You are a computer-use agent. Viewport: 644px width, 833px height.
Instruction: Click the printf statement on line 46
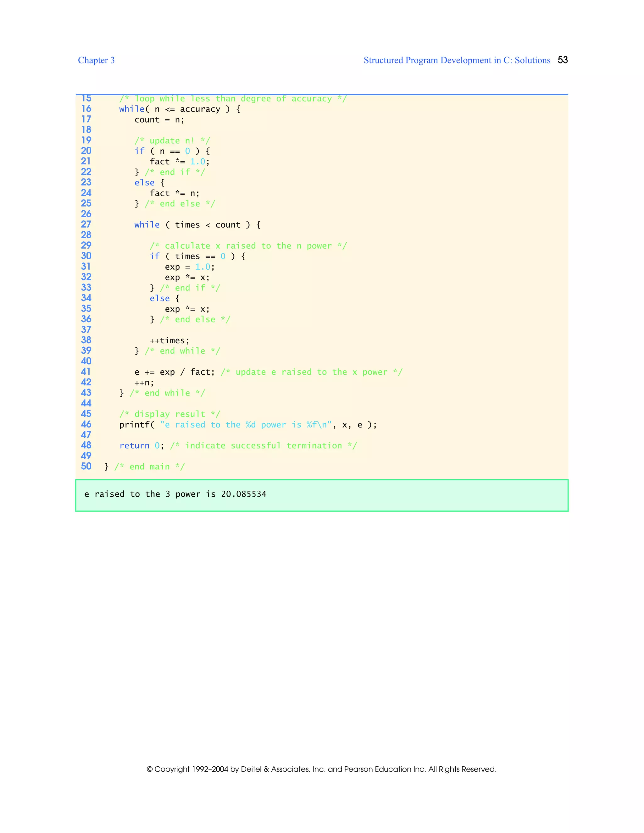[247, 425]
